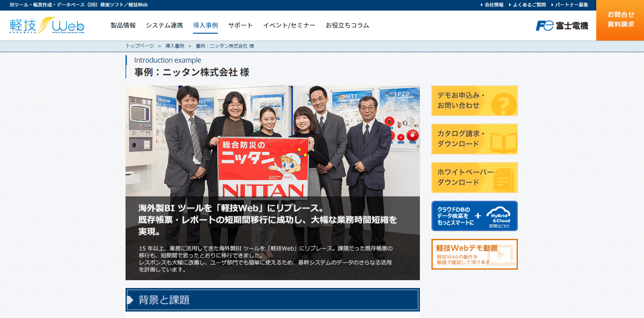Go to トップページ breadcrumb
The height and width of the screenshot is (318, 644).
[x=140, y=46]
